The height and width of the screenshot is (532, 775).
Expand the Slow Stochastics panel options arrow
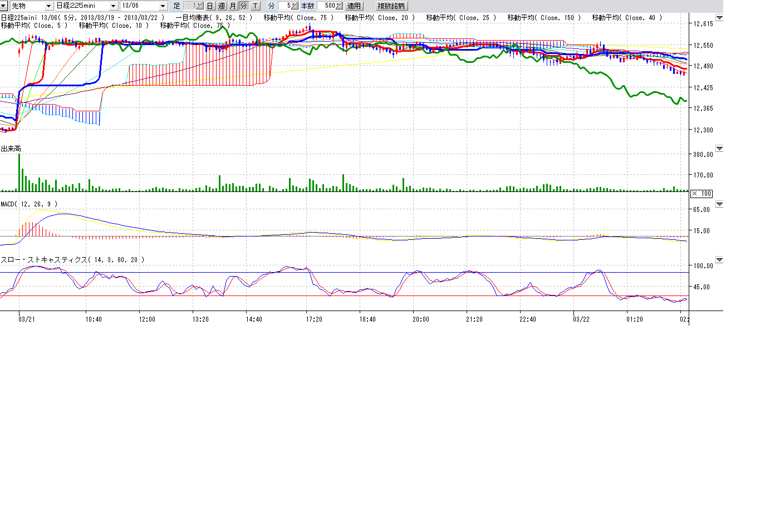719,260
